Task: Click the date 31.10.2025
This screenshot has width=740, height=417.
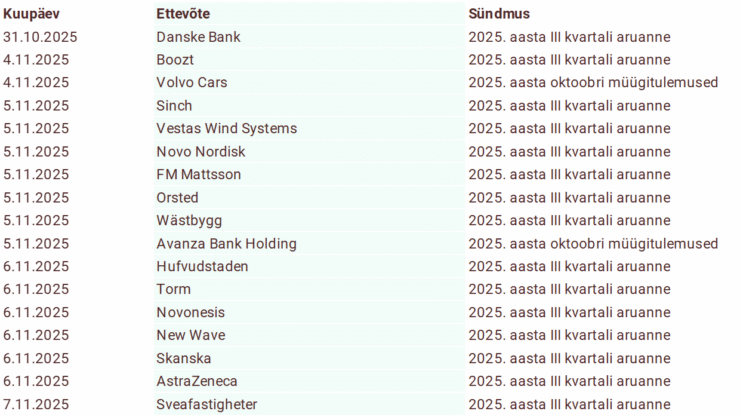Action: click(x=40, y=37)
